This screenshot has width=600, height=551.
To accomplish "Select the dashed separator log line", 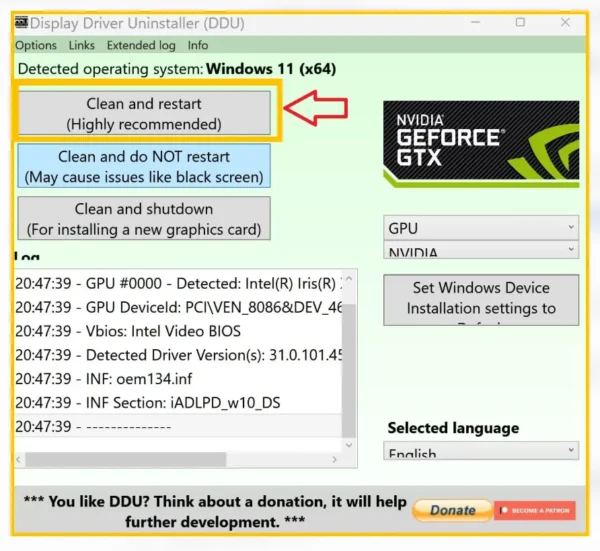I will tap(178, 426).
